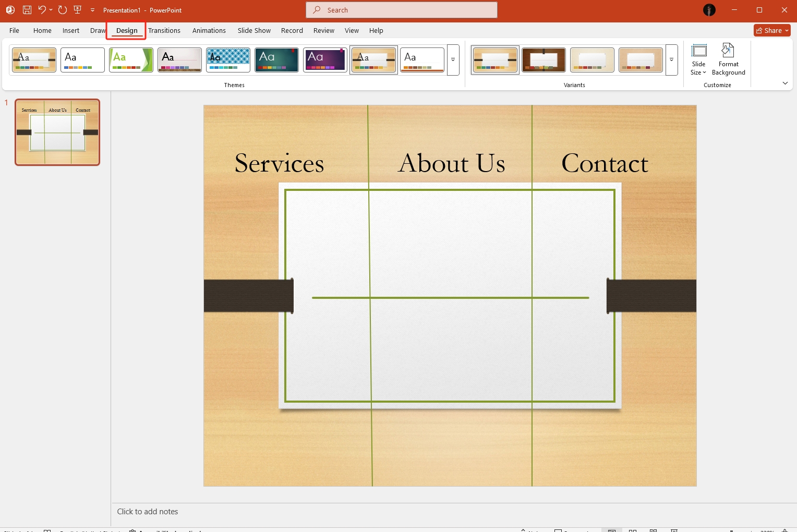Click the 'Services' heading on slide
This screenshot has height=532, width=797.
click(x=279, y=163)
